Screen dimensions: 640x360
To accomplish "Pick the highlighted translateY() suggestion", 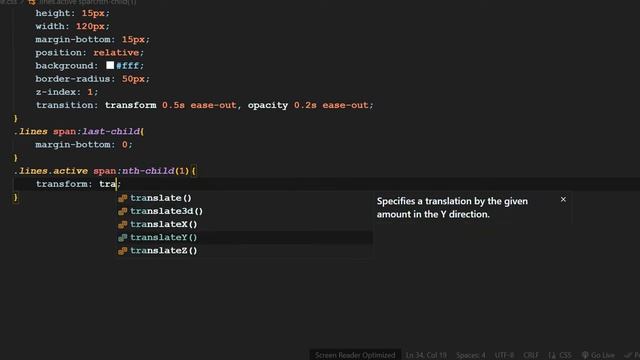I will click(244, 237).
